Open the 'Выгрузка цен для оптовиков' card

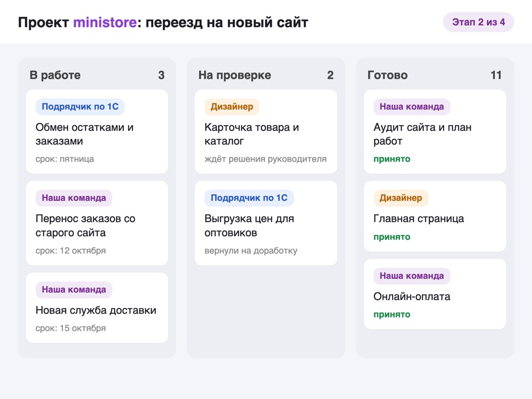click(x=266, y=223)
